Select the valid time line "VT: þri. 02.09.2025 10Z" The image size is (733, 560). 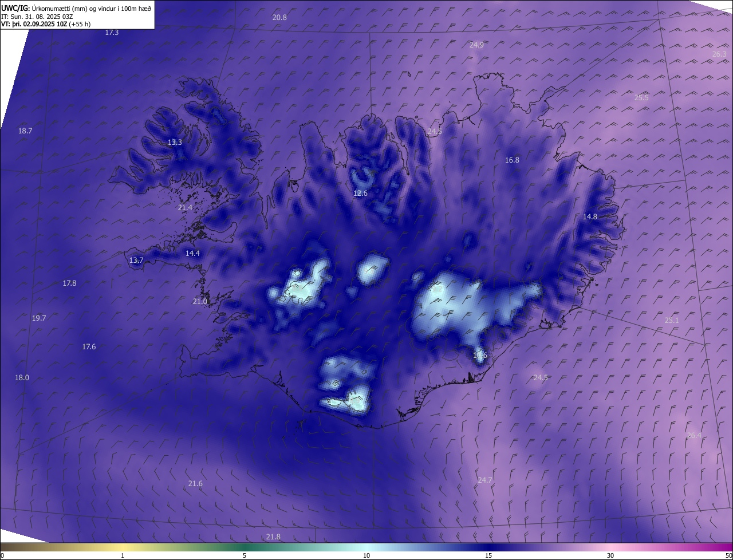pyautogui.click(x=34, y=24)
